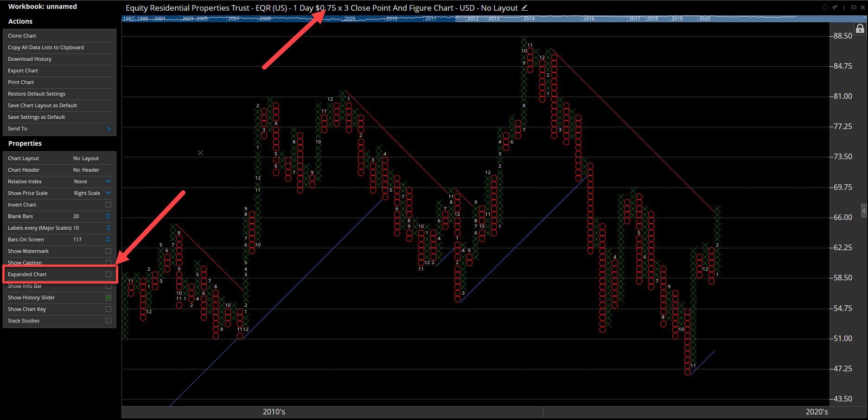The width and height of the screenshot is (868, 420).
Task: Enable the Expanded Chart checkbox
Action: pos(108,274)
